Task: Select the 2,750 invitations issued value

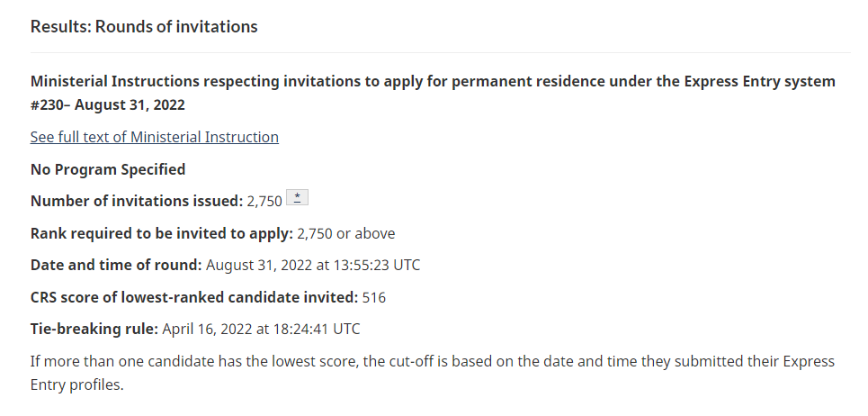Action: coord(264,202)
